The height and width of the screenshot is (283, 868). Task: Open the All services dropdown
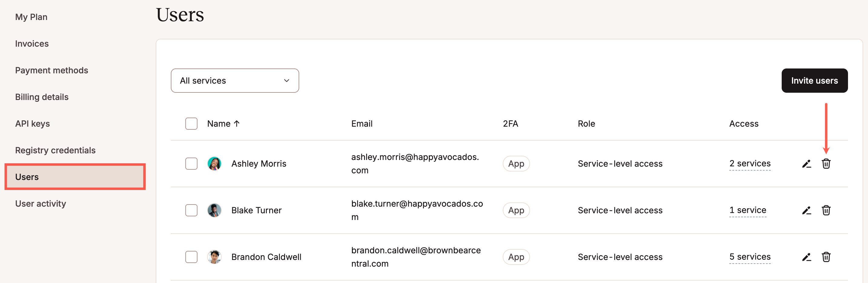[235, 81]
